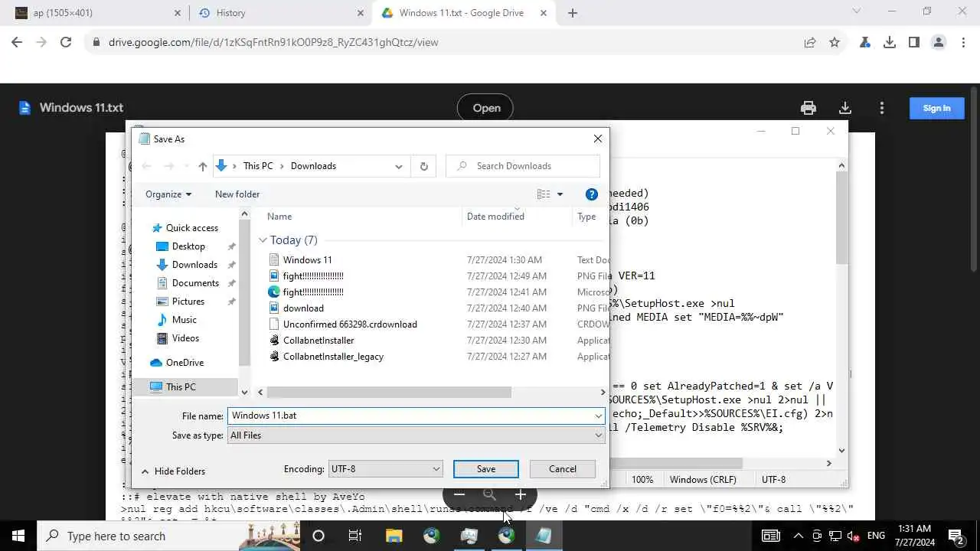The image size is (980, 551).
Task: Expand the File name history dropdown
Action: 598,416
